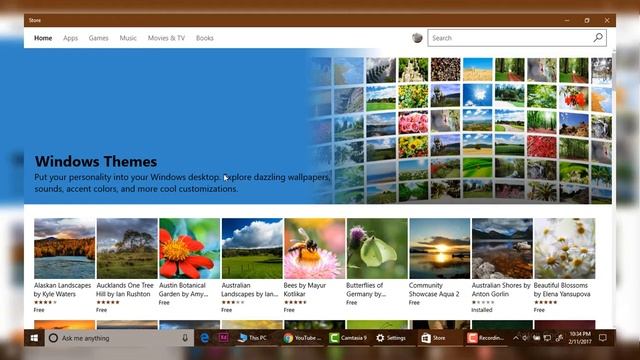Viewport: 640px width, 360px height.
Task: Click the taskbar clock showing 10:34 PM
Action: pyautogui.click(x=580, y=338)
